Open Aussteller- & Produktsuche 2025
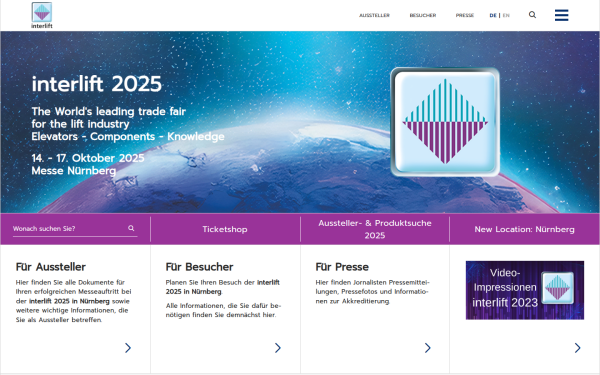The height and width of the screenshot is (375, 600). pyautogui.click(x=375, y=229)
